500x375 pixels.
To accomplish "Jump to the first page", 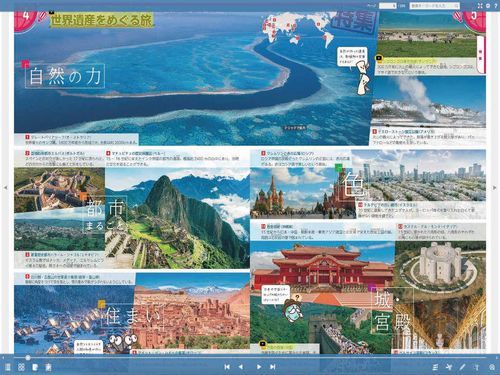I will coord(227,367).
